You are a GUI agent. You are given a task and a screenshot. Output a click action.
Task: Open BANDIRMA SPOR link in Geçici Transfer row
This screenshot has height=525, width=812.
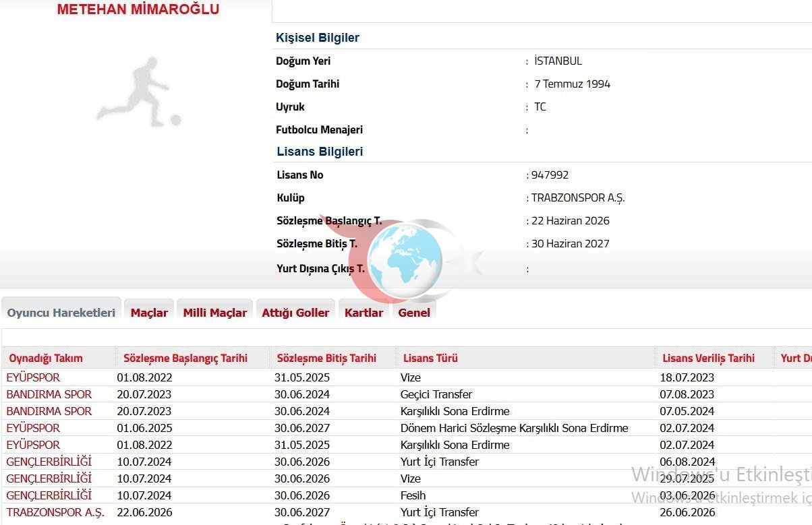[49, 394]
